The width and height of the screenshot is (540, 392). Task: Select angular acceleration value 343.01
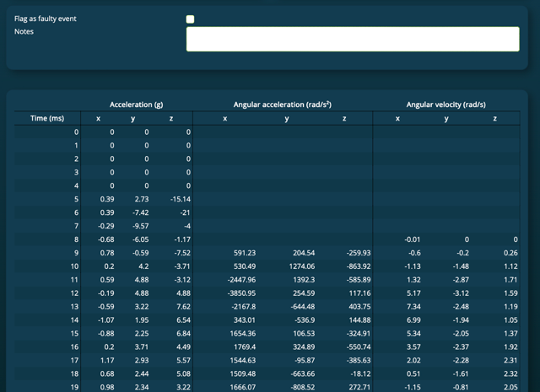tap(245, 320)
